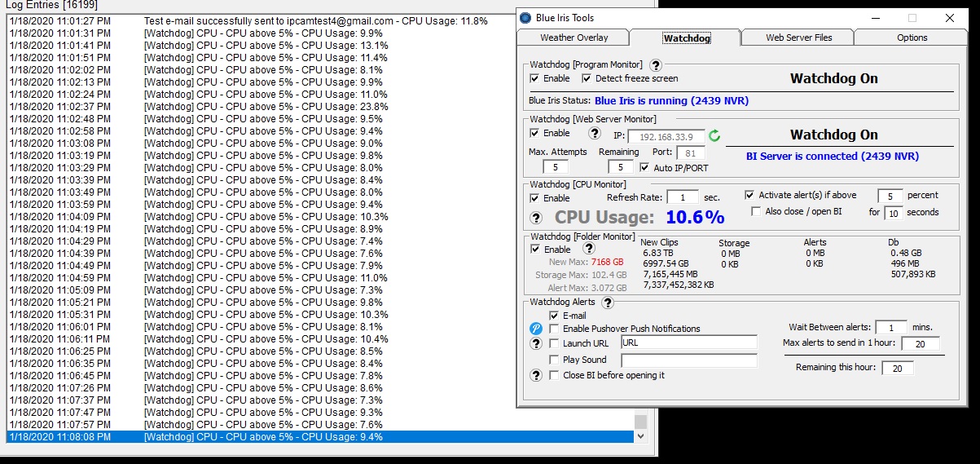Toggle E-mail alert checkbox
The image size is (980, 464).
tap(555, 316)
